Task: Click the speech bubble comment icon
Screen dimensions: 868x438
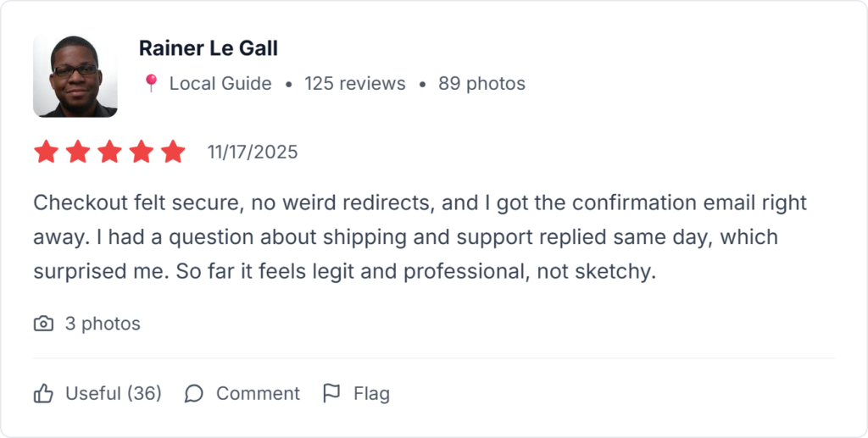Action: tap(194, 393)
